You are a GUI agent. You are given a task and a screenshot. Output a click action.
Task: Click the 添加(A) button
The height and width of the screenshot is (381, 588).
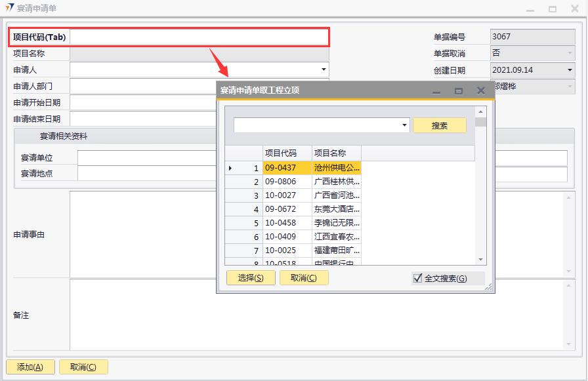[30, 367]
